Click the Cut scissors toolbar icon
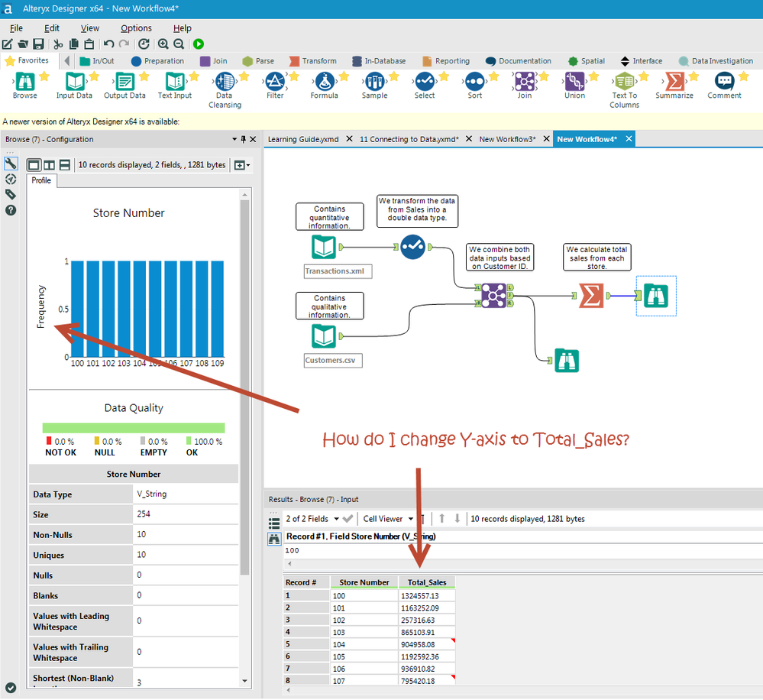Viewport: 763px width, 700px height. click(x=58, y=44)
